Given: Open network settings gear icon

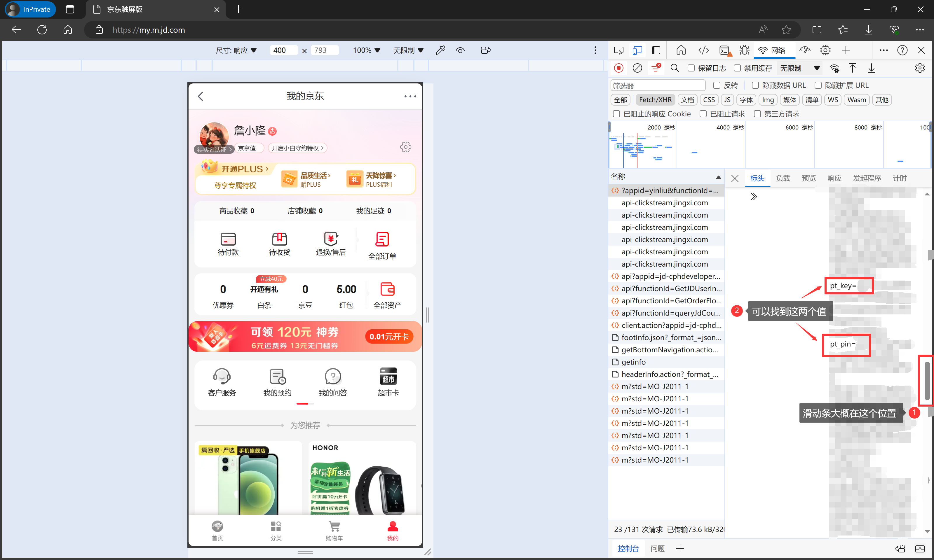Looking at the screenshot, I should pos(920,68).
